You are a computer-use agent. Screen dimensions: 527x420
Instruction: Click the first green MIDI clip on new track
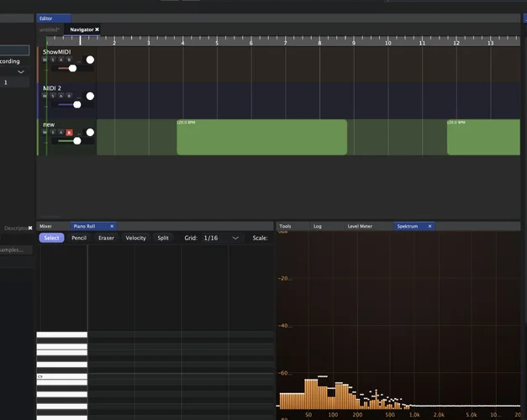(262, 137)
